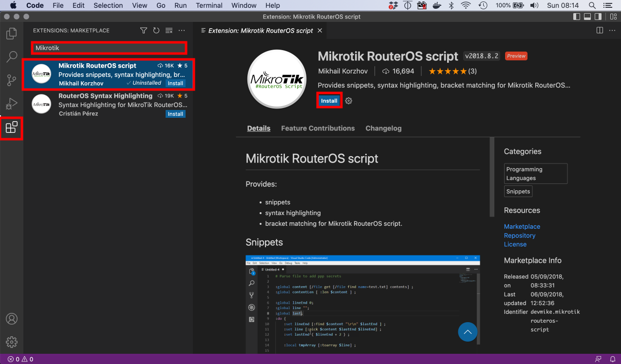This screenshot has width=621, height=364.
Task: Install the Mikrotik RouterOS script extension
Action: [329, 101]
